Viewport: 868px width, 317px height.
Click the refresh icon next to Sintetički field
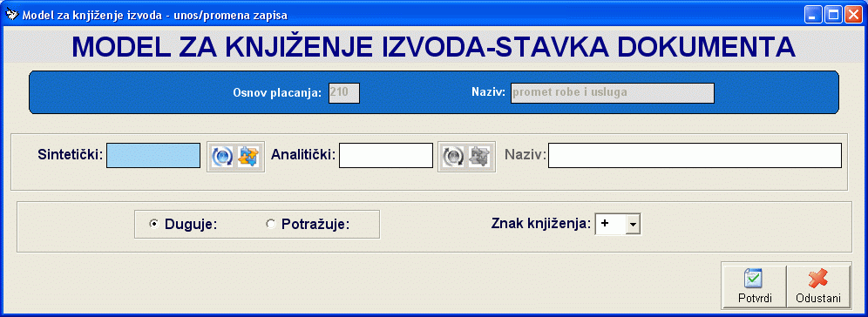tap(222, 157)
